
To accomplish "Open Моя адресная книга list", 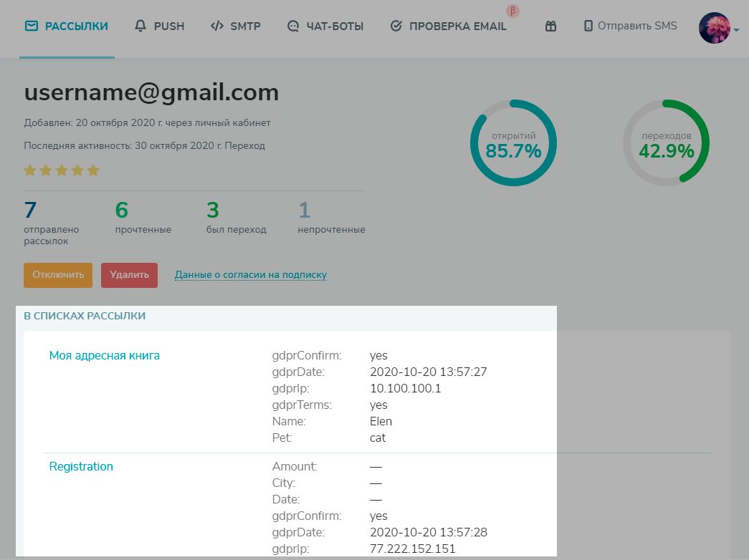I will 104,356.
